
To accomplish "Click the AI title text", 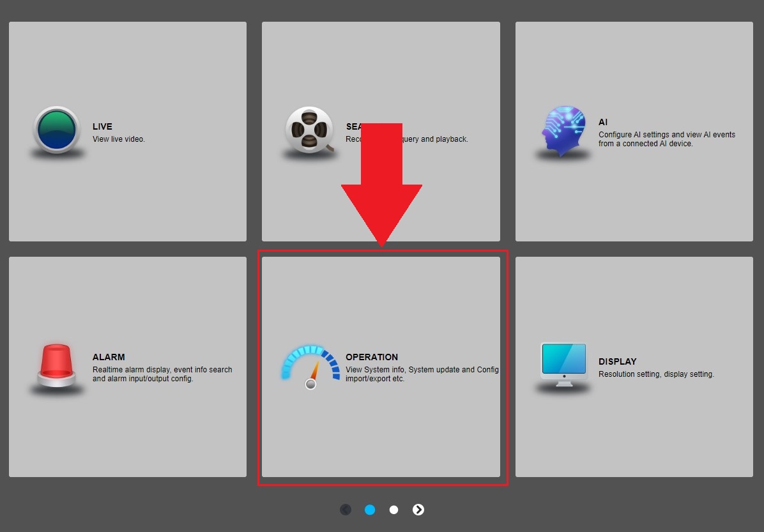I will (x=603, y=122).
